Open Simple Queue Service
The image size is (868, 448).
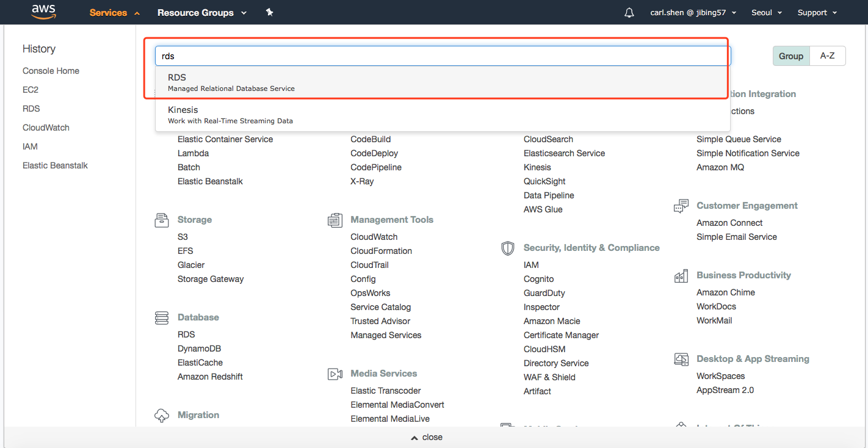(739, 139)
